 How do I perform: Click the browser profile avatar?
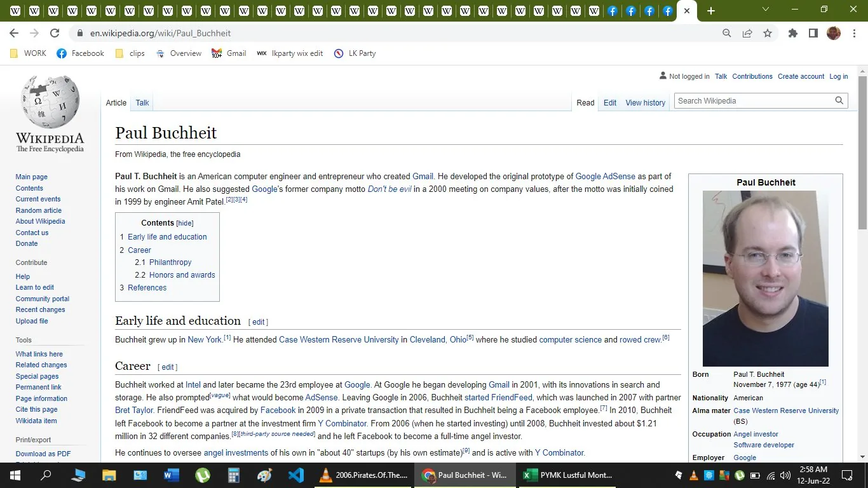(834, 33)
